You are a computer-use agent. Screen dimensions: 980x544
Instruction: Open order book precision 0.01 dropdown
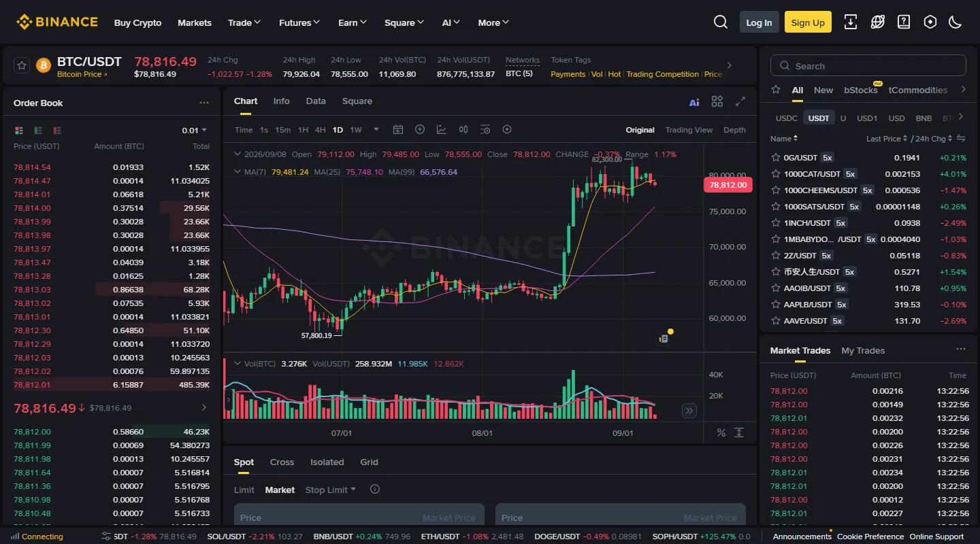[195, 131]
